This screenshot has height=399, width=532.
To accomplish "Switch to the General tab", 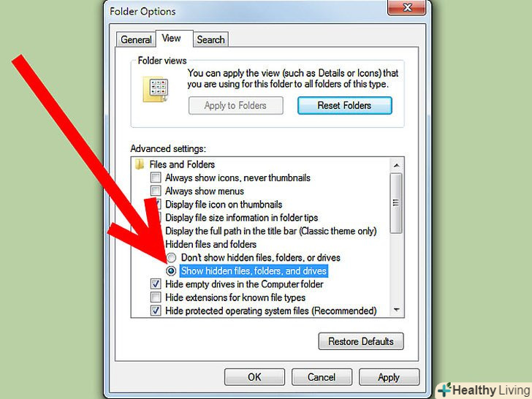I will [136, 39].
